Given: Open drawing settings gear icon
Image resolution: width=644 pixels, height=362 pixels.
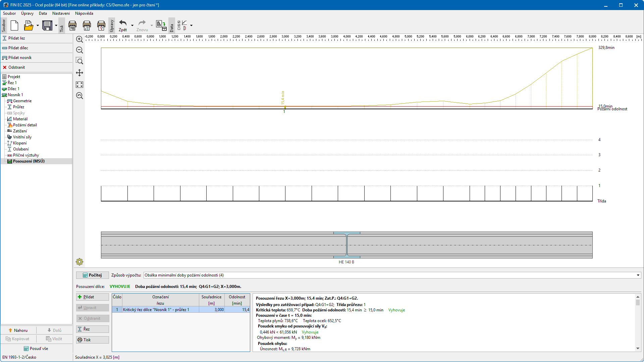Looking at the screenshot, I should (79, 262).
